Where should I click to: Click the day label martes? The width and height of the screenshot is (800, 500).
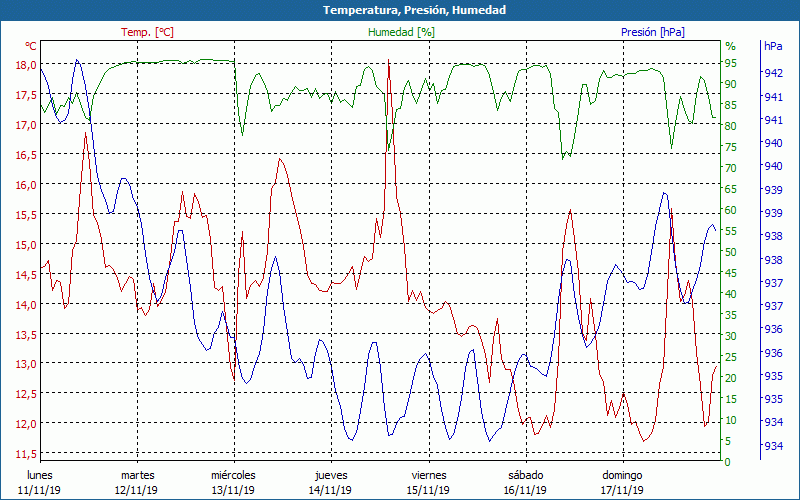[x=137, y=475]
